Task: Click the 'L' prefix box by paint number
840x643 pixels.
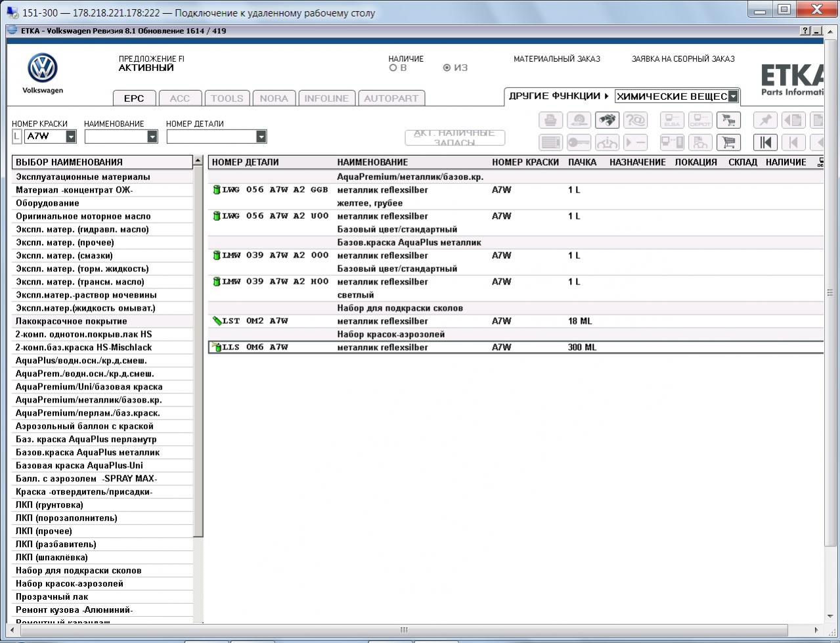Action: pyautogui.click(x=17, y=137)
